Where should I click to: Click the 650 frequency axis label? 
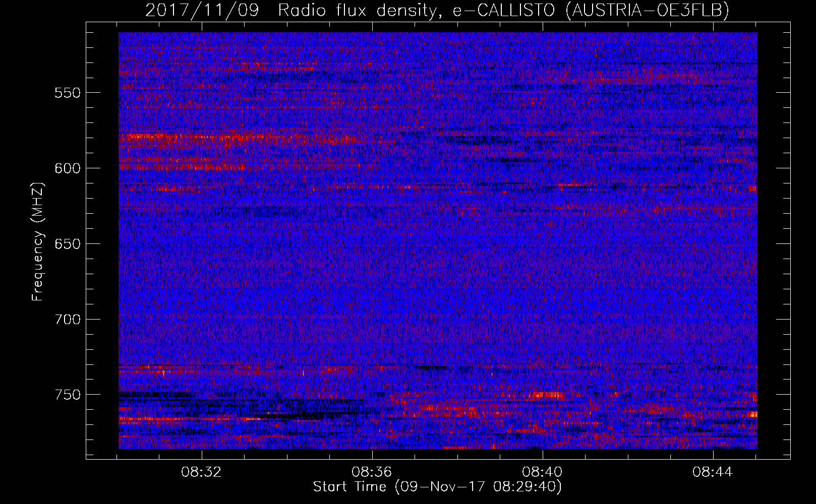68,244
